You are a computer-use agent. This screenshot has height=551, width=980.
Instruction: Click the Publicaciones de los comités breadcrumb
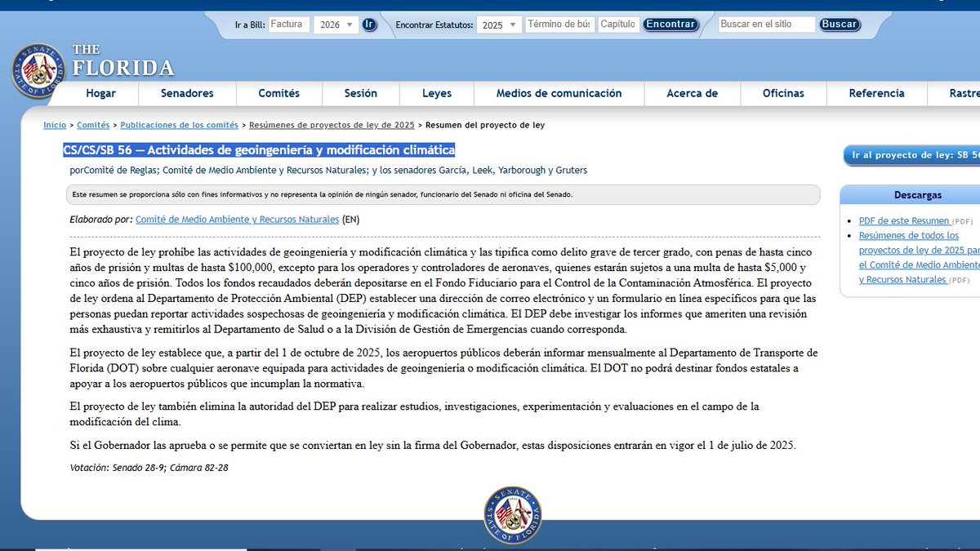click(x=180, y=125)
